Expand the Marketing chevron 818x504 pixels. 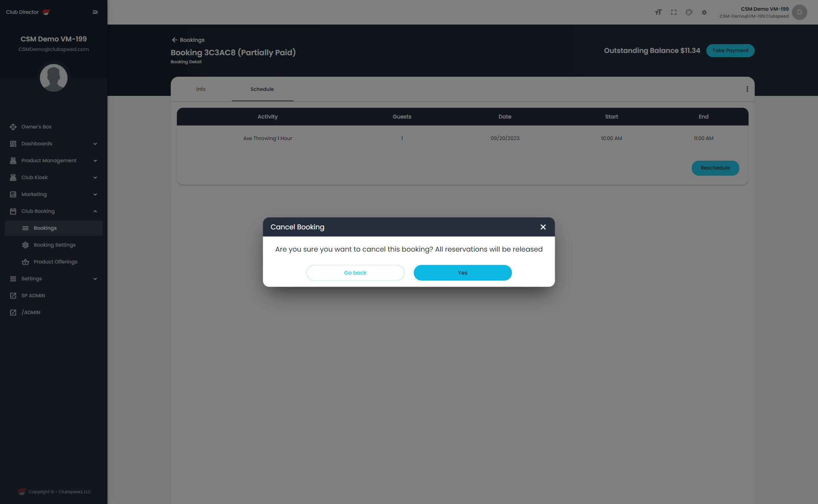coord(95,194)
